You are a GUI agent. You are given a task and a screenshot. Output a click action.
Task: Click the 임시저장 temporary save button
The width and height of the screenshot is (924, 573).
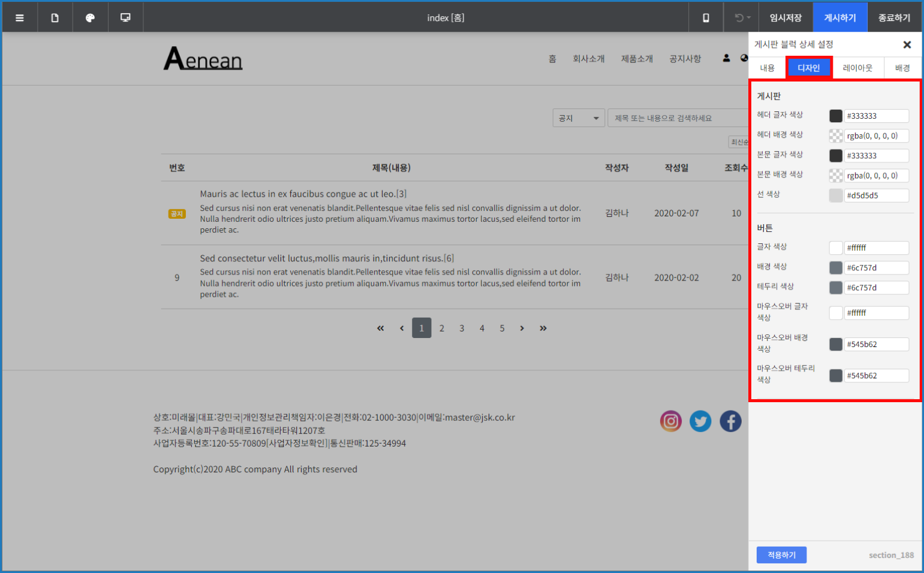click(785, 18)
